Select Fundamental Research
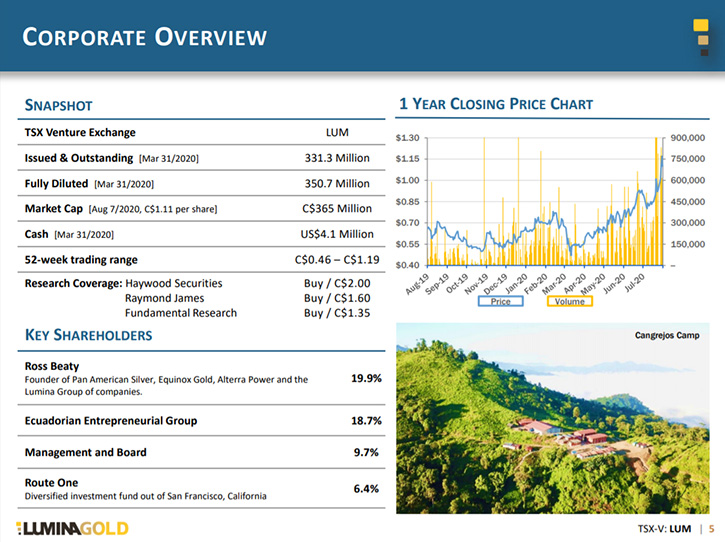Viewport: 725px width, 542px height. point(181,313)
